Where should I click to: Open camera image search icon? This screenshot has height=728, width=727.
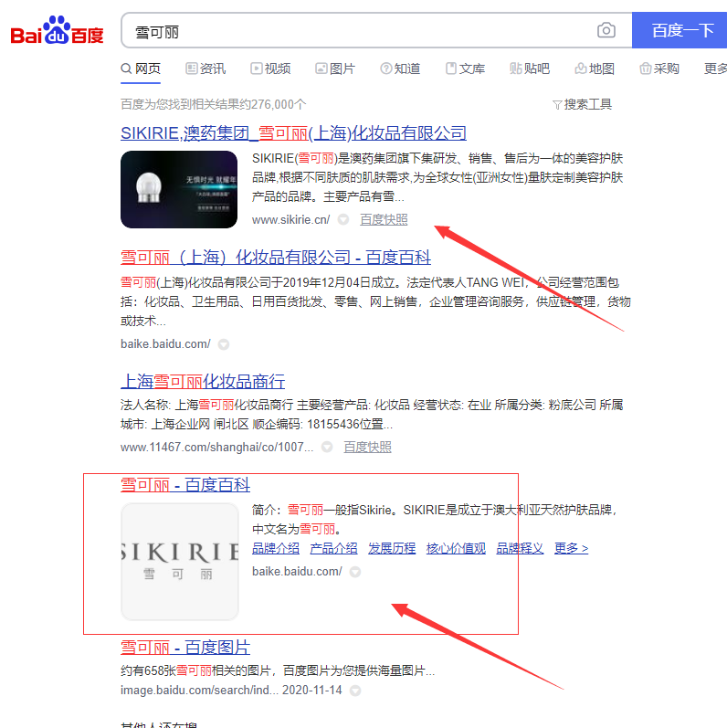click(606, 31)
